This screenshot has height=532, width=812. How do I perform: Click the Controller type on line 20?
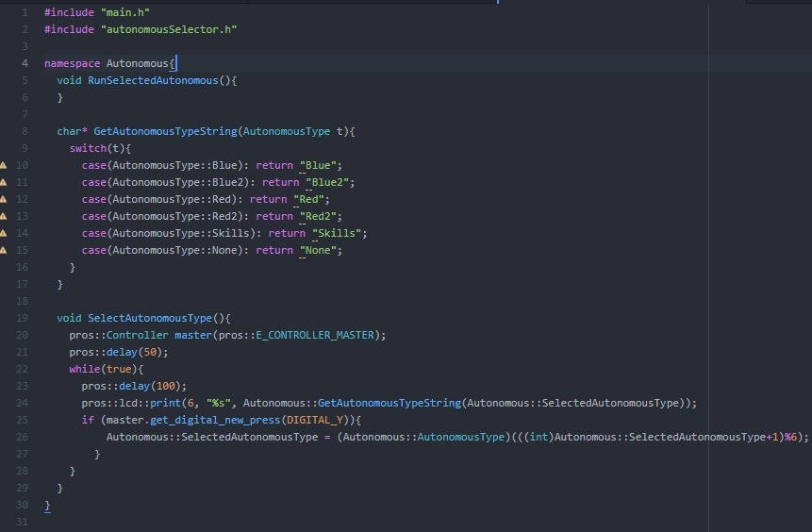138,335
